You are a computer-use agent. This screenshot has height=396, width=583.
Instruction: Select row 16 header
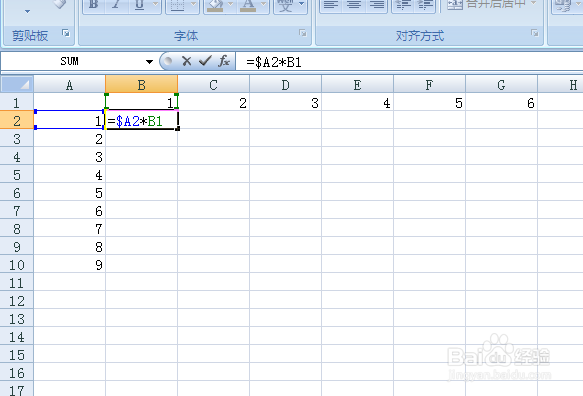(17, 373)
